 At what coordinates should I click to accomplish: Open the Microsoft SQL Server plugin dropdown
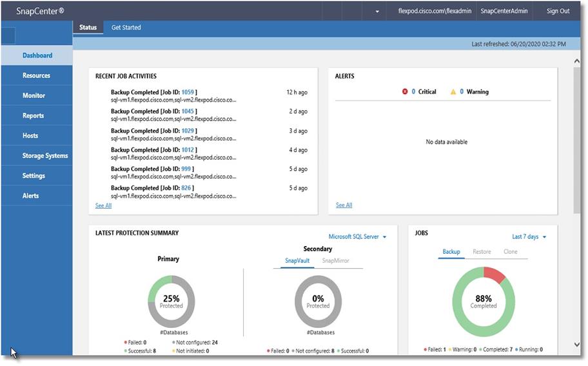click(x=357, y=236)
